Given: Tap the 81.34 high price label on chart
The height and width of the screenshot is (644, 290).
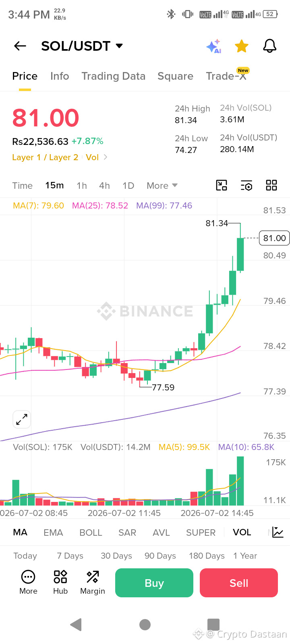Looking at the screenshot, I should 217,223.
